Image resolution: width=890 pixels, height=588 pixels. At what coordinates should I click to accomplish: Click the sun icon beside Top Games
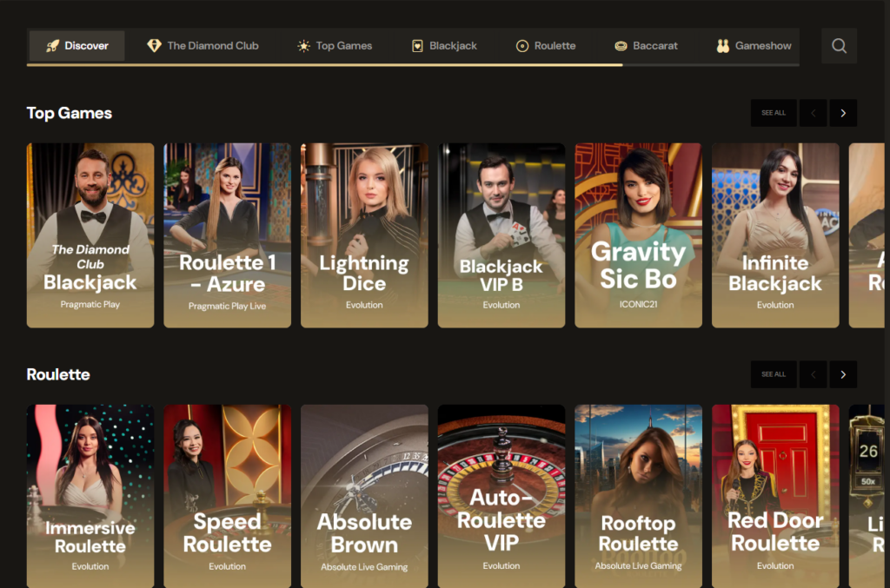(303, 45)
